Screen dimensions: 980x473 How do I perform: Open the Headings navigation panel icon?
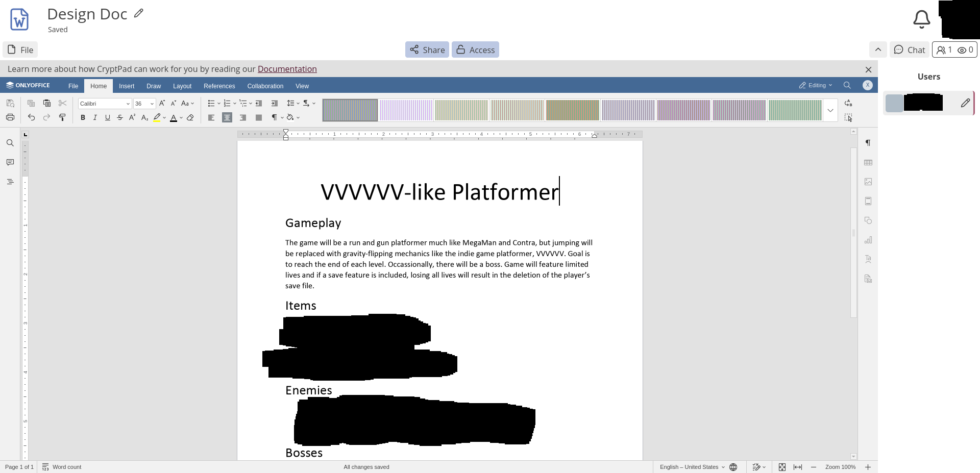(10, 182)
